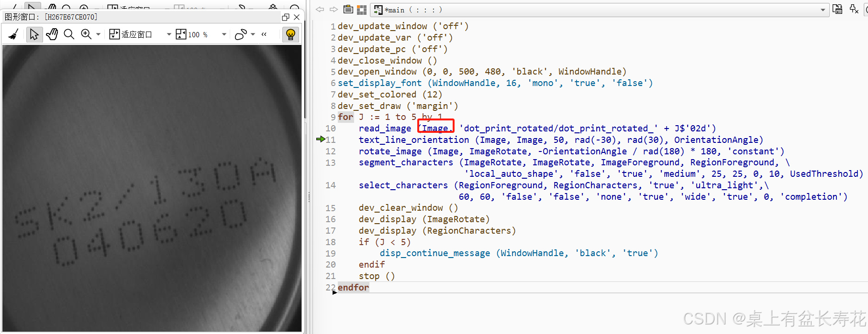The width and height of the screenshot is (868, 334).
Task: Expand the ROI tool dropdown arrow
Action: 253,34
